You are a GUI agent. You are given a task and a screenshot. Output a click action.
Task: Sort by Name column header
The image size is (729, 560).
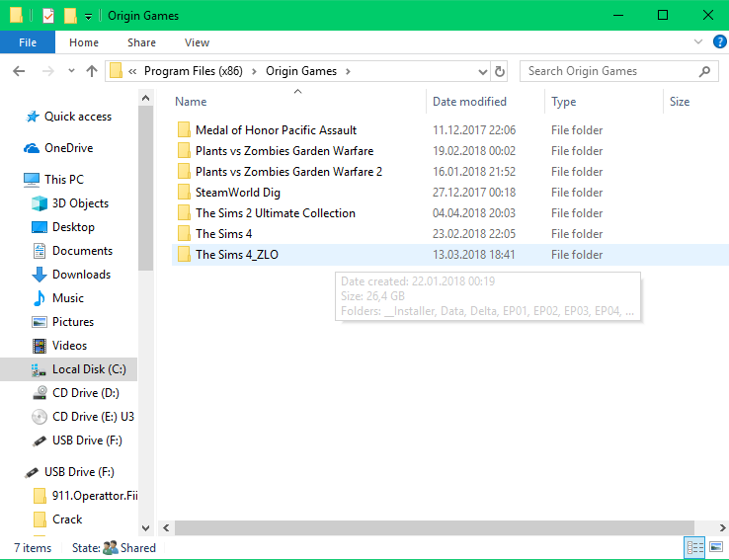point(191,102)
